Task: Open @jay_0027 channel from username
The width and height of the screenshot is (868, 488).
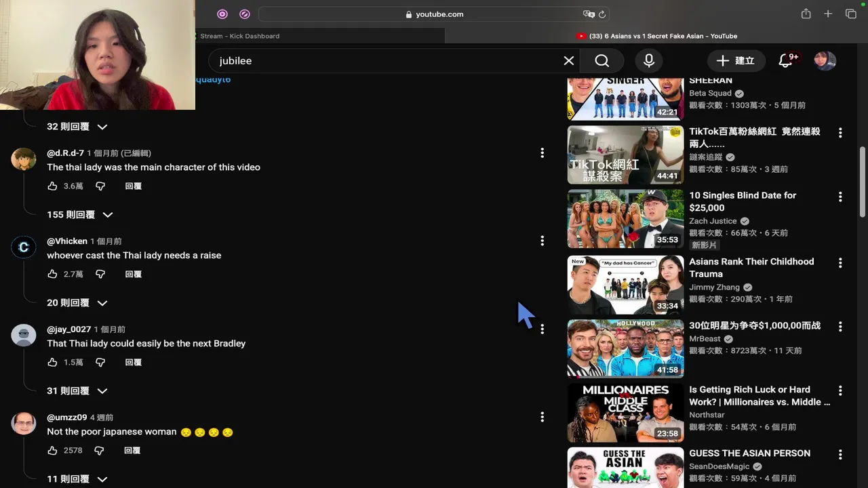Action: coord(68,329)
